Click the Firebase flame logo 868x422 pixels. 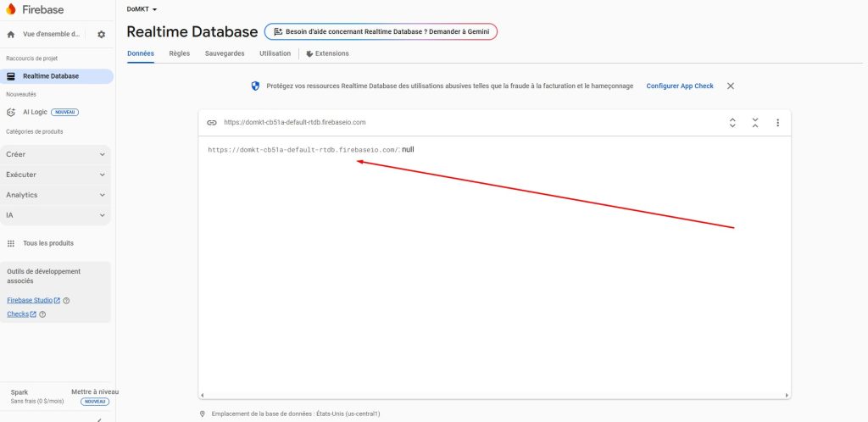click(x=10, y=8)
